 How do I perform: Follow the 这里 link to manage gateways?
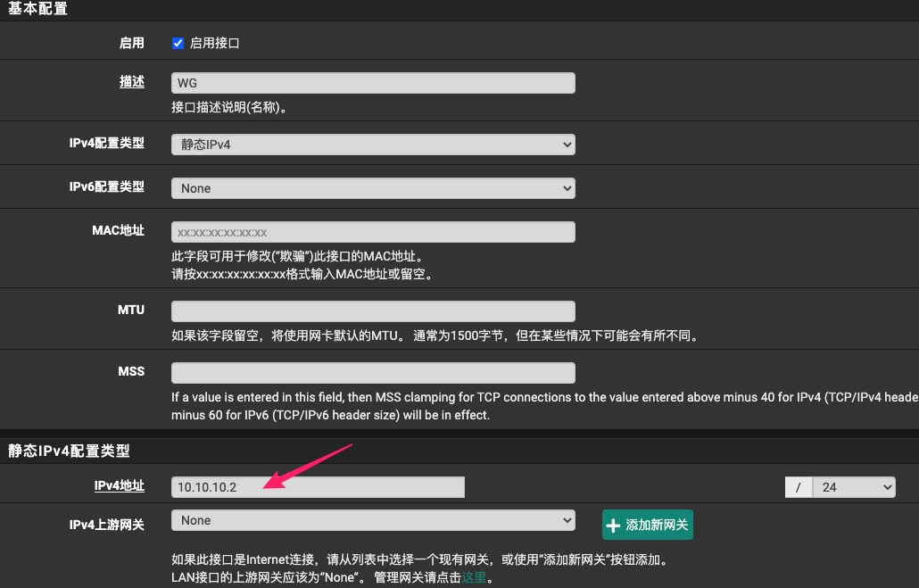click(474, 577)
